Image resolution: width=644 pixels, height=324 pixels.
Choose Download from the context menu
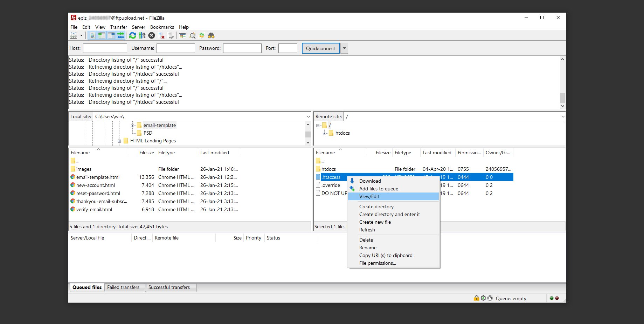[394, 181]
